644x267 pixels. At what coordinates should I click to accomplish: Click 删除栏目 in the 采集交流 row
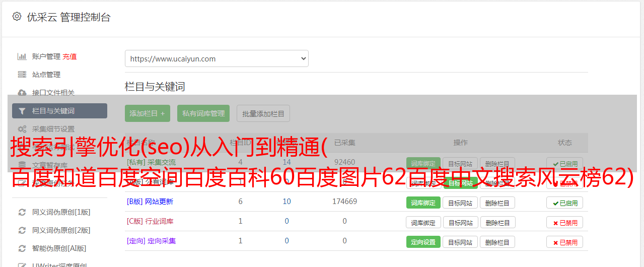[x=497, y=163]
